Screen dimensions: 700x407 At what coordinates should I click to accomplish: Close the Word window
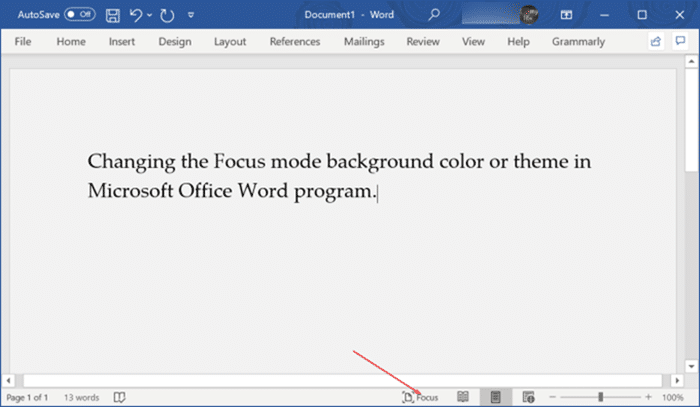[x=679, y=15]
